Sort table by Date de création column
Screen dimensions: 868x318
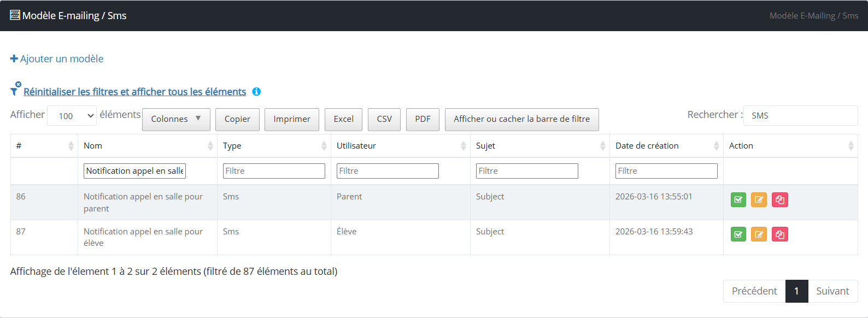pyautogui.click(x=666, y=146)
